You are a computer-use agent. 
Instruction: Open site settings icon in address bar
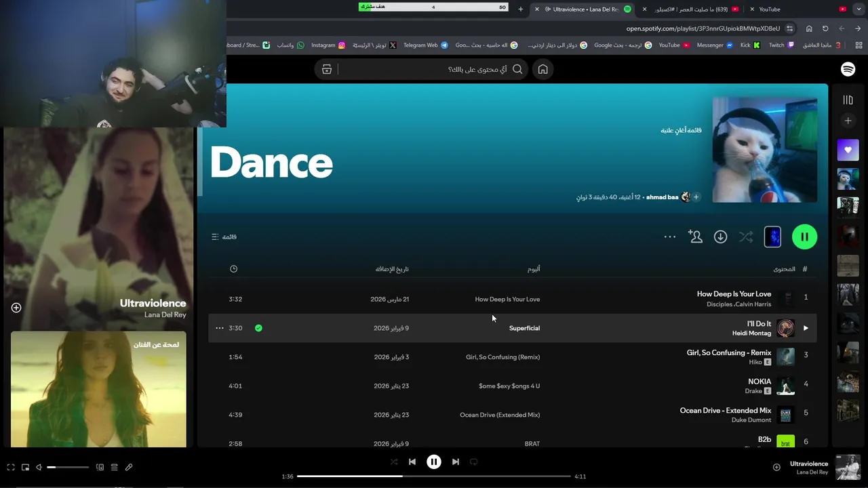pos(790,28)
